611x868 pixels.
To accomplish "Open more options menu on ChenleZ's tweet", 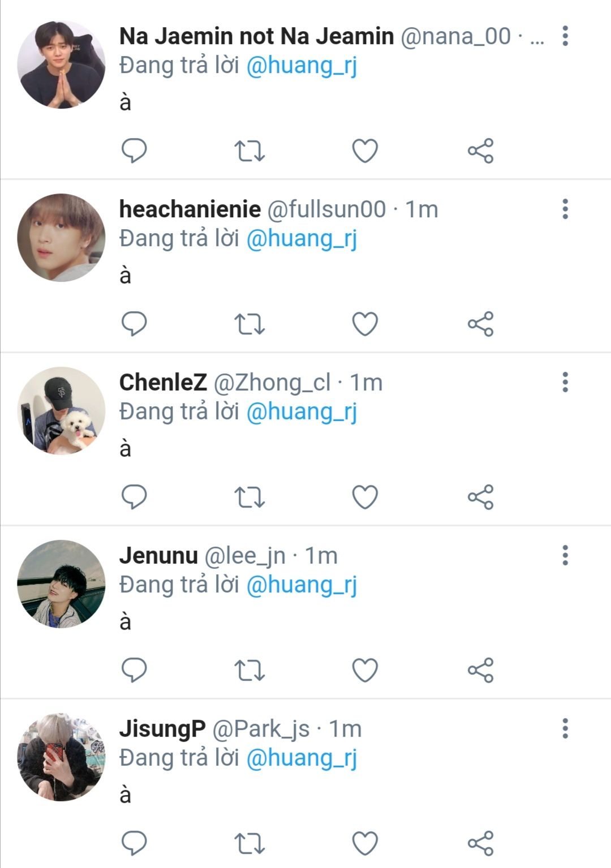I will click(565, 383).
